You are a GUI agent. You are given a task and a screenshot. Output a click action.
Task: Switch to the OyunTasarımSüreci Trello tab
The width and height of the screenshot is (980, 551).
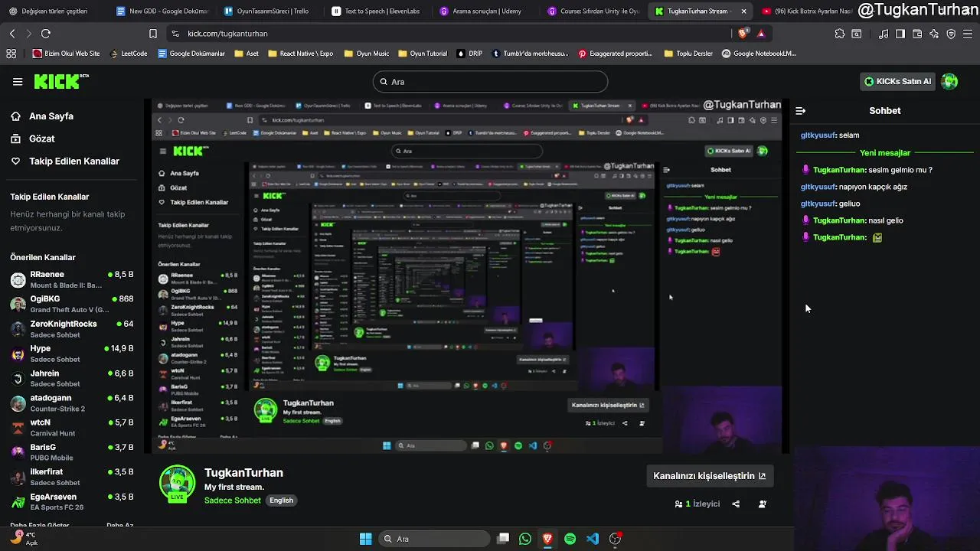[x=268, y=11]
